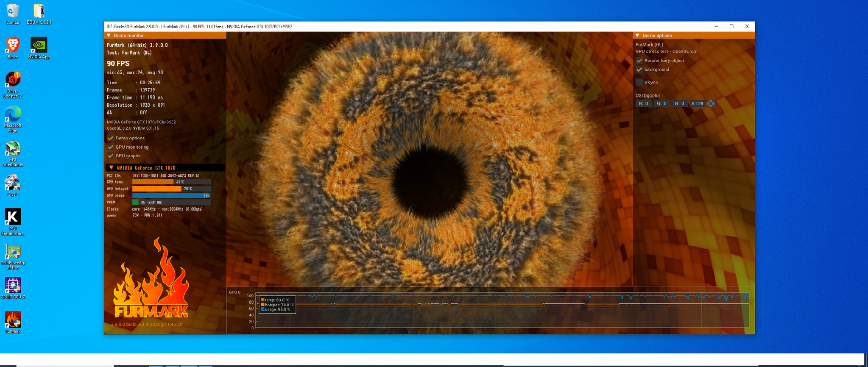This screenshot has width=868, height=367.
Task: Launch Microsoft Edge desktop icon
Action: tap(13, 120)
